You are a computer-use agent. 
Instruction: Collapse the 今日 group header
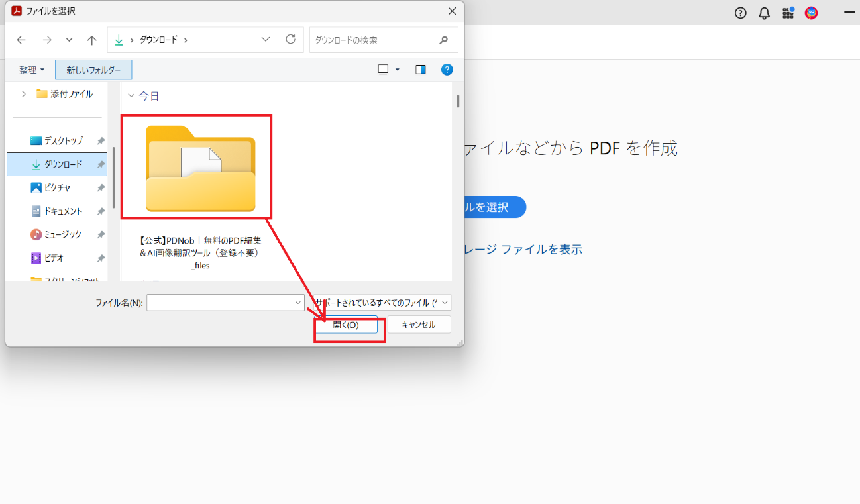click(131, 96)
